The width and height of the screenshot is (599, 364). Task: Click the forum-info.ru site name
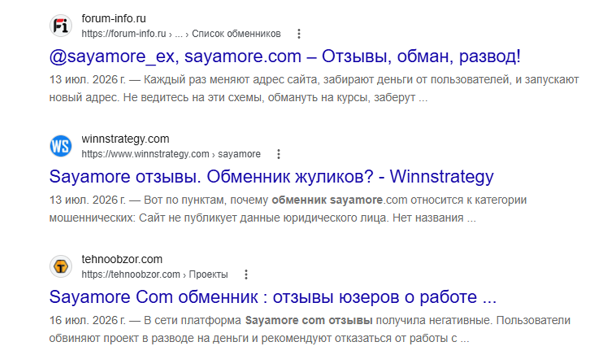click(113, 18)
